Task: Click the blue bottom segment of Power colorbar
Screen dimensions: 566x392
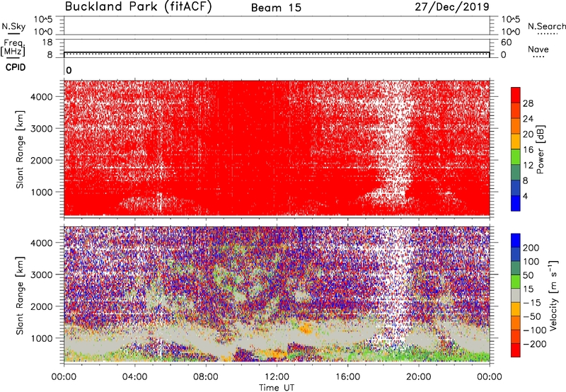Action: pyautogui.click(x=516, y=203)
